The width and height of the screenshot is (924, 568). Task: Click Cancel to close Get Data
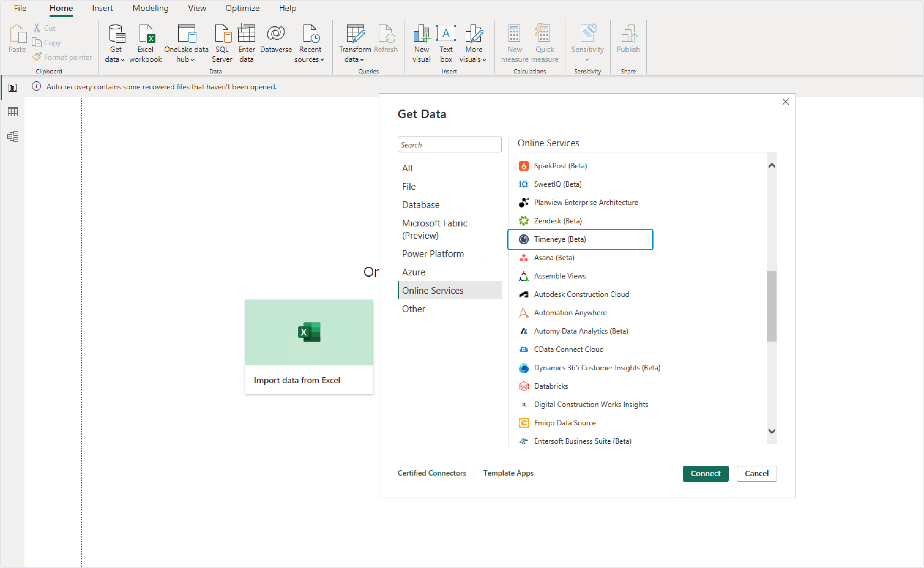(x=756, y=472)
